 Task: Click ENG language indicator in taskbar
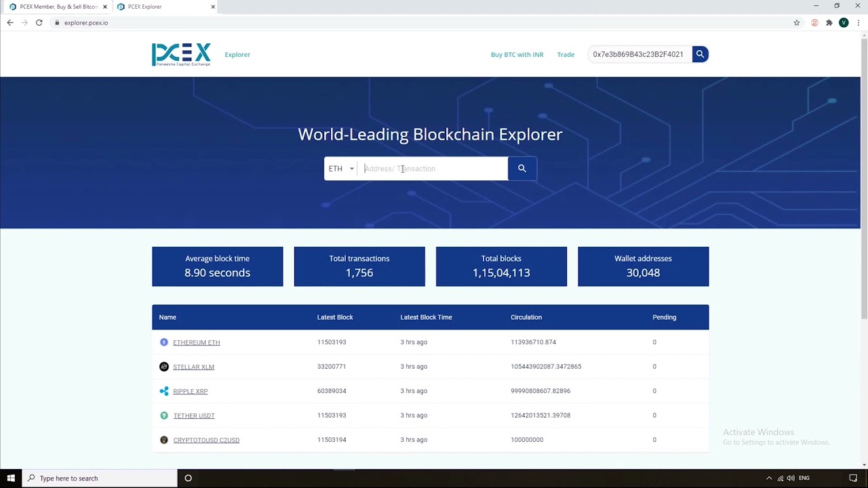[x=804, y=478]
